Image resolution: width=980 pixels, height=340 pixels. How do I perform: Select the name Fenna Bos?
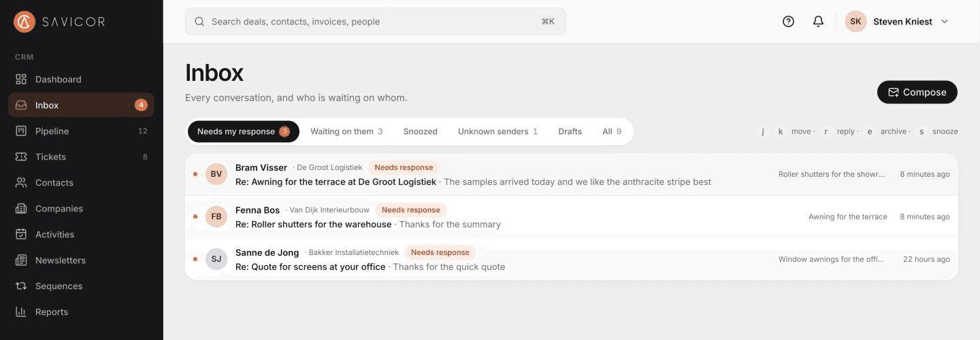tap(257, 210)
